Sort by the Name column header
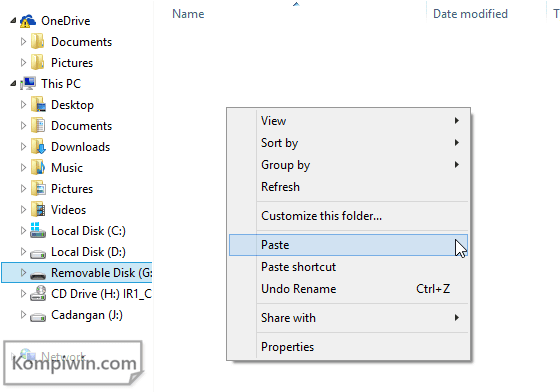The height and width of the screenshot is (392, 560). coord(189,14)
